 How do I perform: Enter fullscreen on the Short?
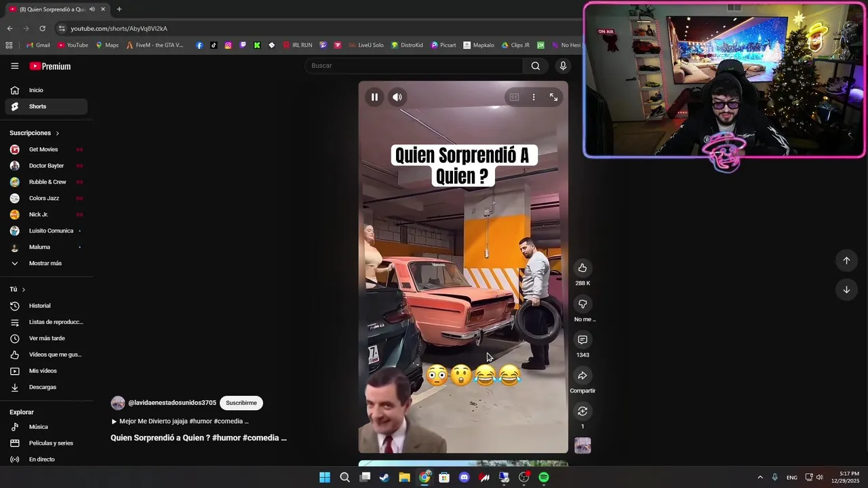pyautogui.click(x=553, y=97)
